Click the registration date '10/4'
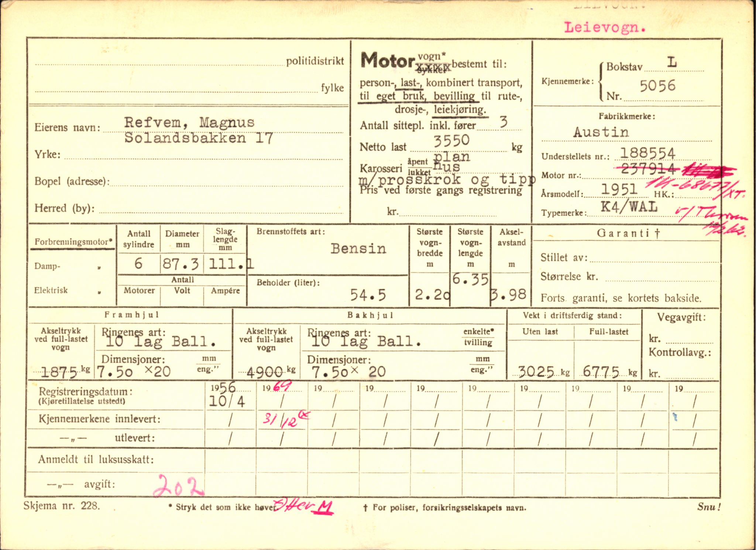This screenshot has width=756, height=550. [x=227, y=402]
